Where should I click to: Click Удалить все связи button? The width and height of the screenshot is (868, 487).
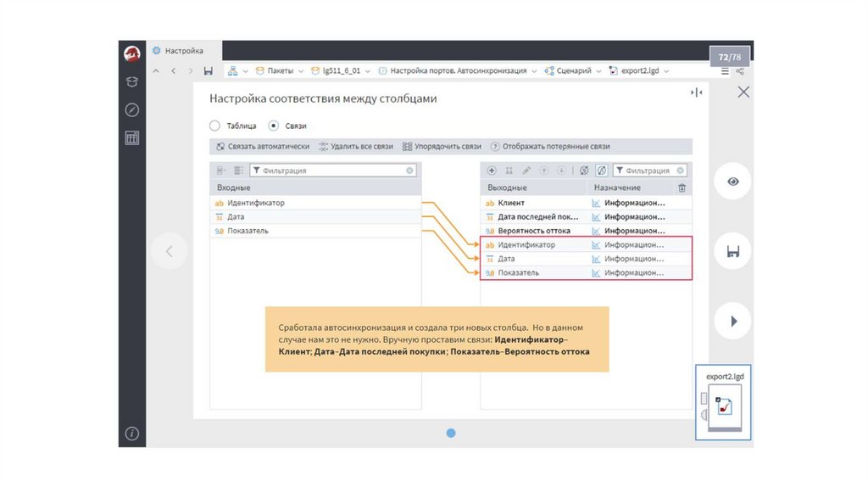tap(356, 146)
